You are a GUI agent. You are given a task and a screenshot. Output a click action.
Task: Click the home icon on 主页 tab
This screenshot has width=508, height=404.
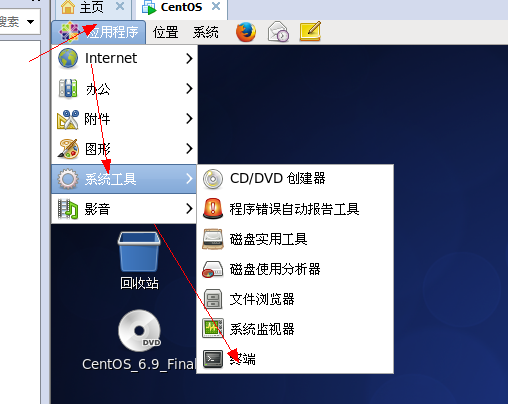click(x=68, y=7)
